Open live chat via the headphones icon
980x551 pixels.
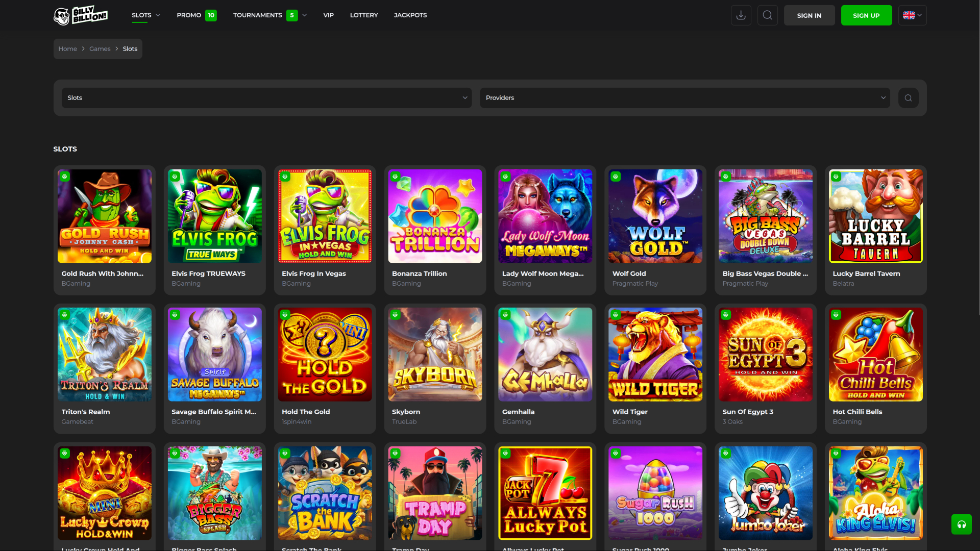coord(962,524)
